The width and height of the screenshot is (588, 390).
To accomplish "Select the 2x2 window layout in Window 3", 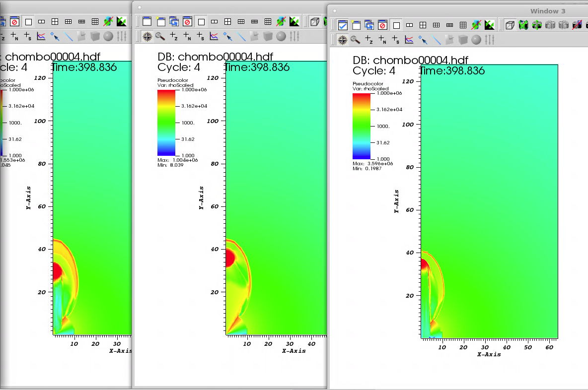I will [423, 25].
